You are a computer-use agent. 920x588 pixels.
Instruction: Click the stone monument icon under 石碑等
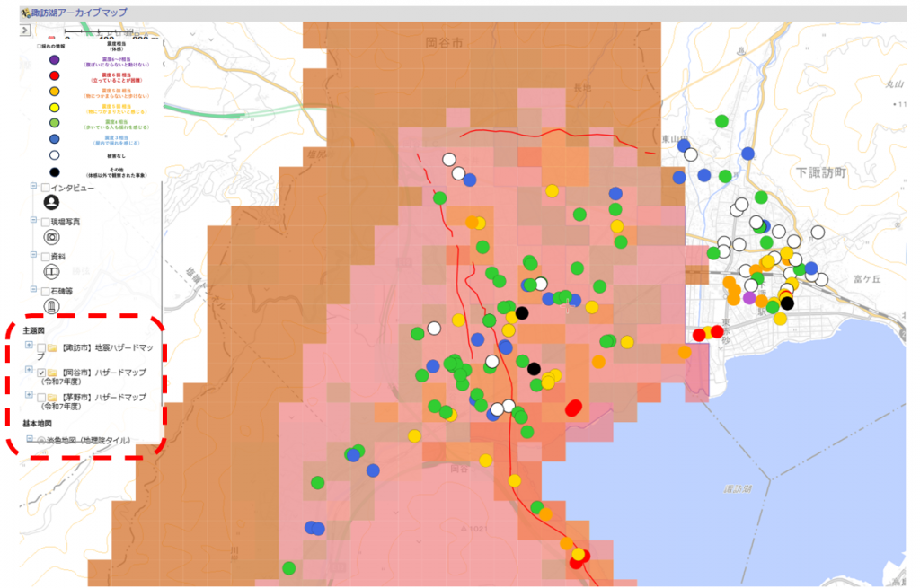coord(51,307)
